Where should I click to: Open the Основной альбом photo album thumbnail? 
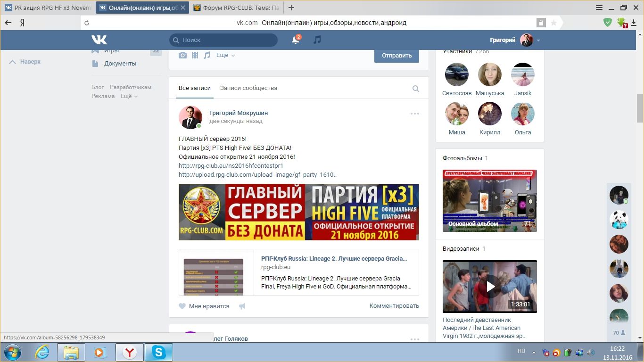click(x=489, y=201)
